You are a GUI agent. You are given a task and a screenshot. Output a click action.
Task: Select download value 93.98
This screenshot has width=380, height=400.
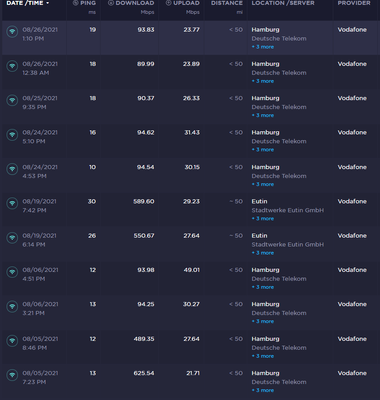[146, 270]
